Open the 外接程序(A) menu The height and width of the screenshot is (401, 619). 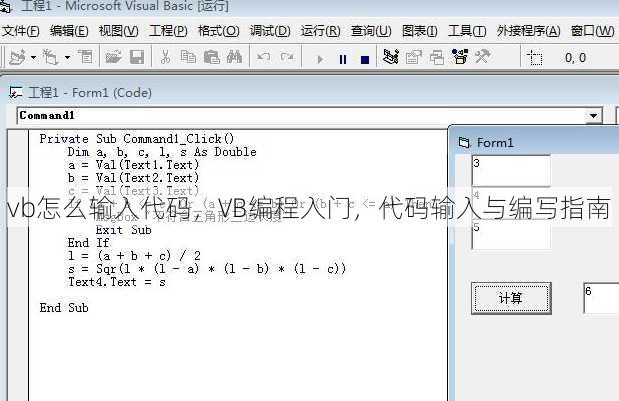coord(528,31)
